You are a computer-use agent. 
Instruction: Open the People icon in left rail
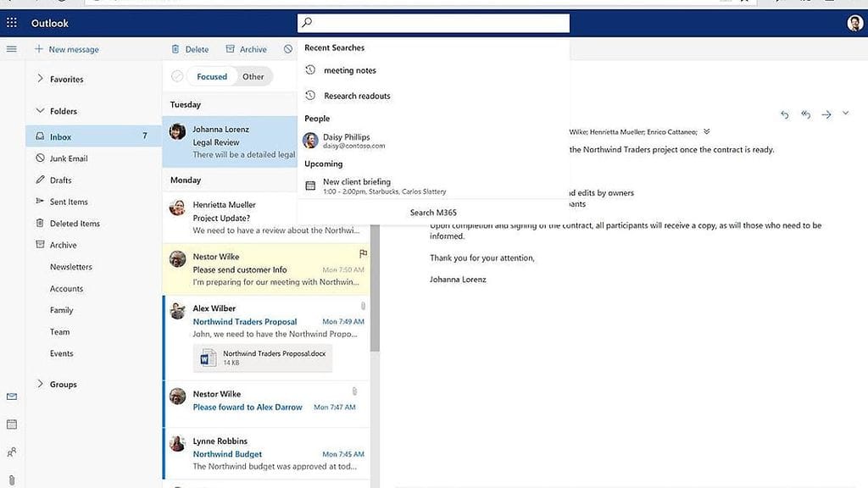point(11,452)
